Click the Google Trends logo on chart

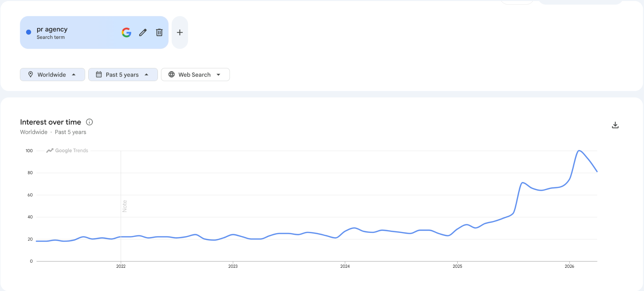(67, 150)
